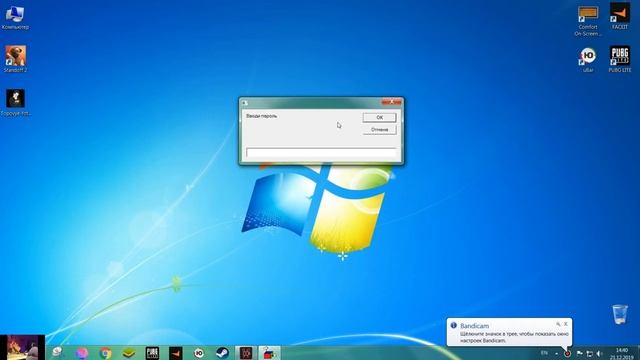640x360 pixels.
Task: Open the Start menu thumbnail button
Action: (22, 347)
